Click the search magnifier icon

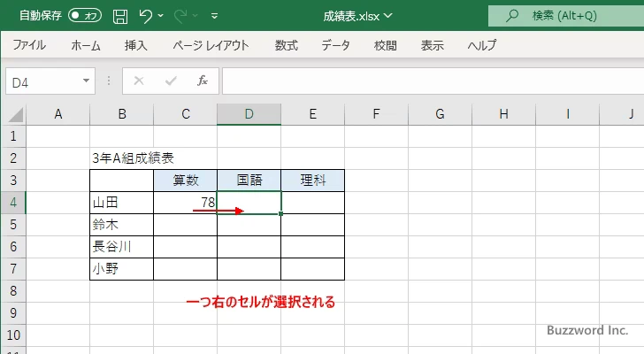point(511,16)
